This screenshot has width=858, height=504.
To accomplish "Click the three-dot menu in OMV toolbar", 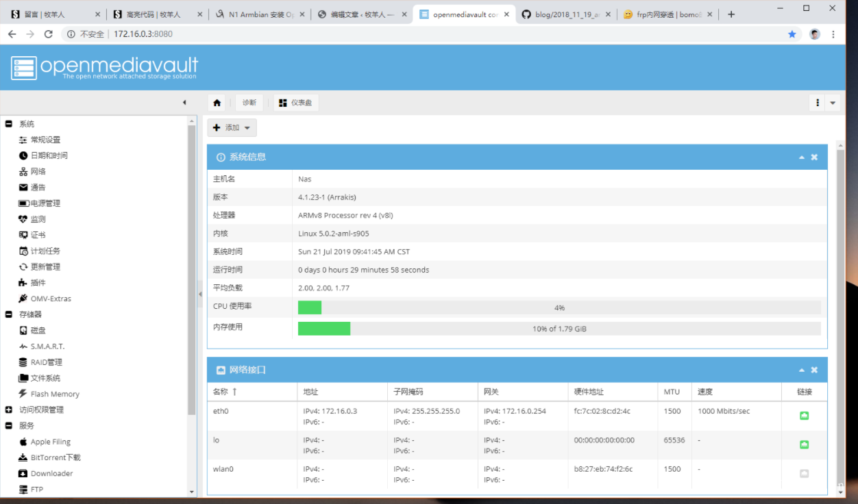I will [x=817, y=103].
